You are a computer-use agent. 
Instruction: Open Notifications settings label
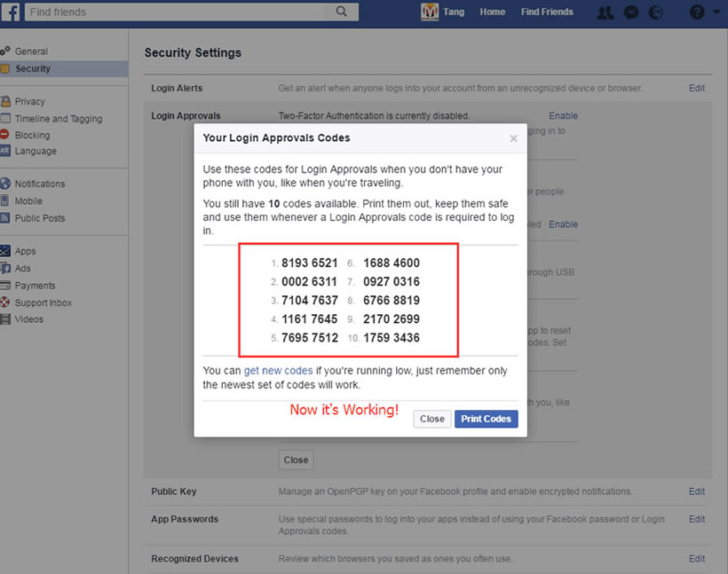tap(40, 184)
